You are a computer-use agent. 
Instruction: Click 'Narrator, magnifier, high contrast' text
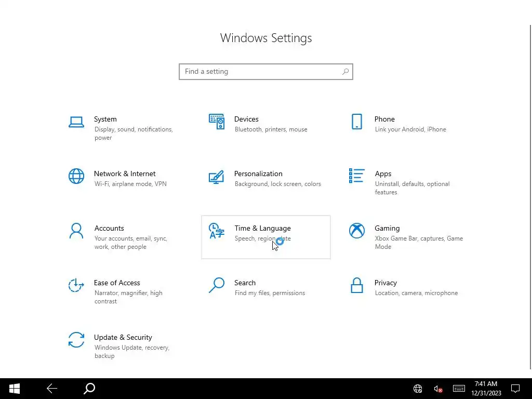(128, 297)
